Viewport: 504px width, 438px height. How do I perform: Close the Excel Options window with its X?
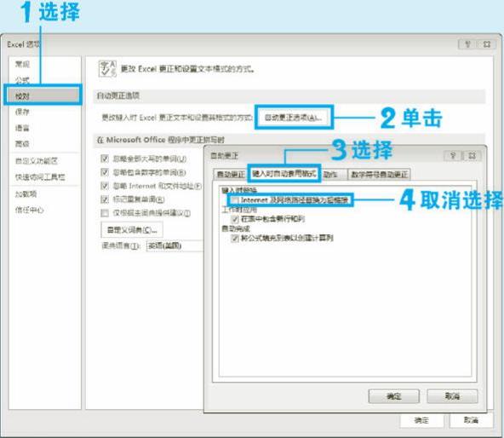click(x=487, y=44)
